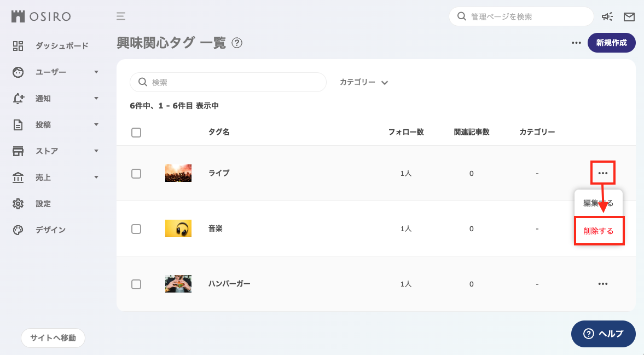Open the ストア icon in sidebar
This screenshot has height=355, width=644.
tap(18, 151)
